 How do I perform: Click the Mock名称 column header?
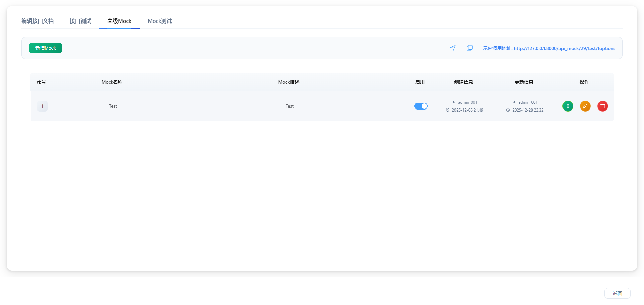pyautogui.click(x=112, y=82)
